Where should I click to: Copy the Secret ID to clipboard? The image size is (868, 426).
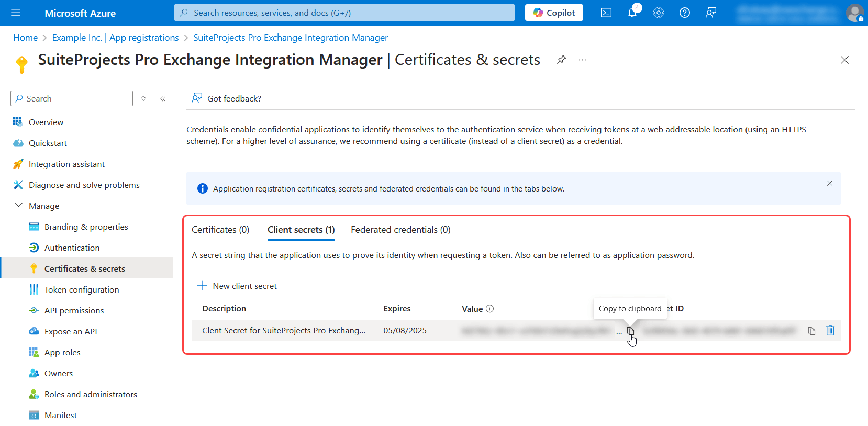(811, 331)
